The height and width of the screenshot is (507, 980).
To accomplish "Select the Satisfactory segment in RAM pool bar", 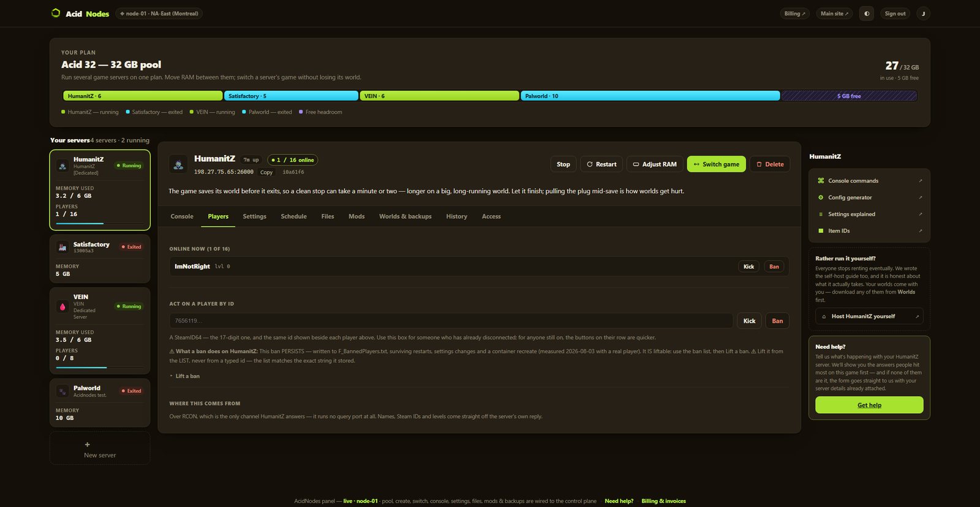I will 291,96.
